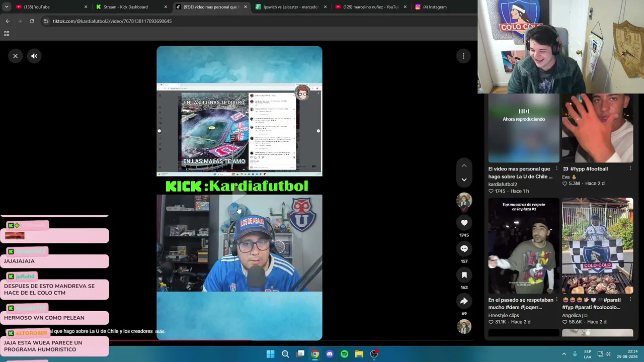Close the YouTube (135) tab

(x=86, y=7)
